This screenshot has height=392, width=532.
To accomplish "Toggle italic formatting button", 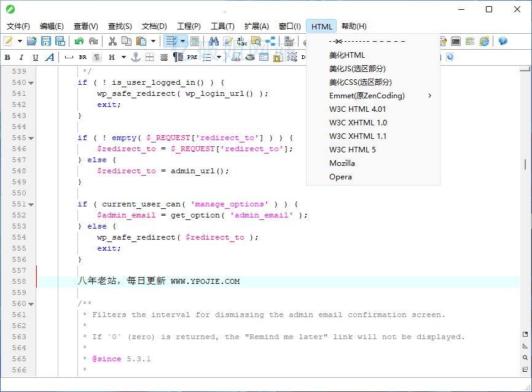I will pyautogui.click(x=22, y=57).
